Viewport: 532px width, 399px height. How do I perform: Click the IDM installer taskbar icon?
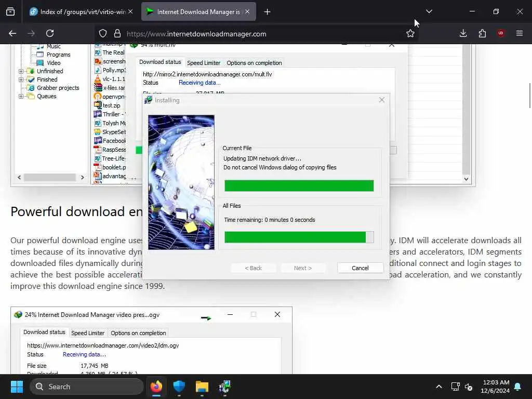click(224, 387)
